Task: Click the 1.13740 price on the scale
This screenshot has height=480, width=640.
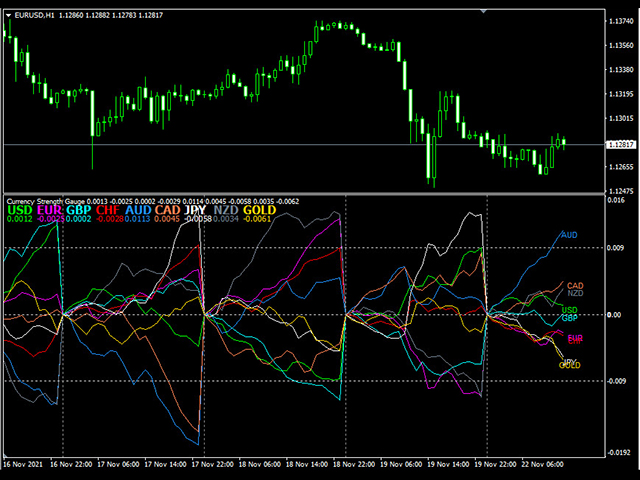Action: pyautogui.click(x=621, y=20)
